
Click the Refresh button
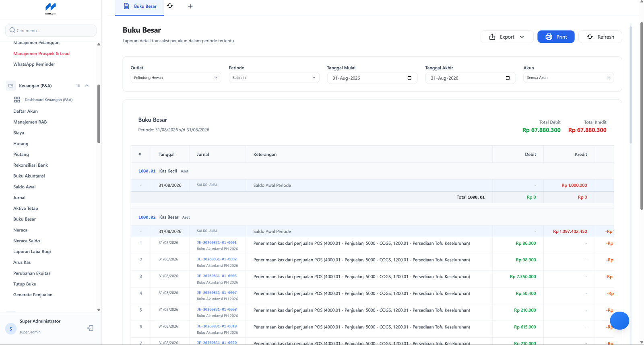600,37
